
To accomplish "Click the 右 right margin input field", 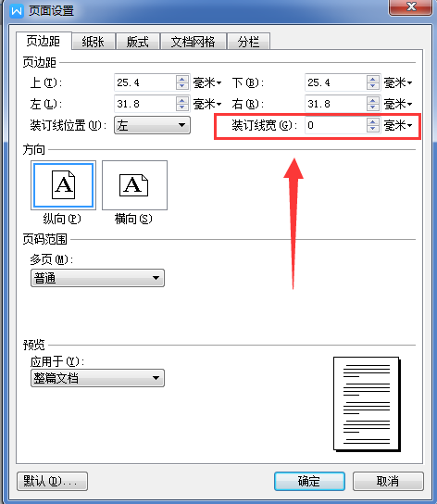I will tap(336, 104).
